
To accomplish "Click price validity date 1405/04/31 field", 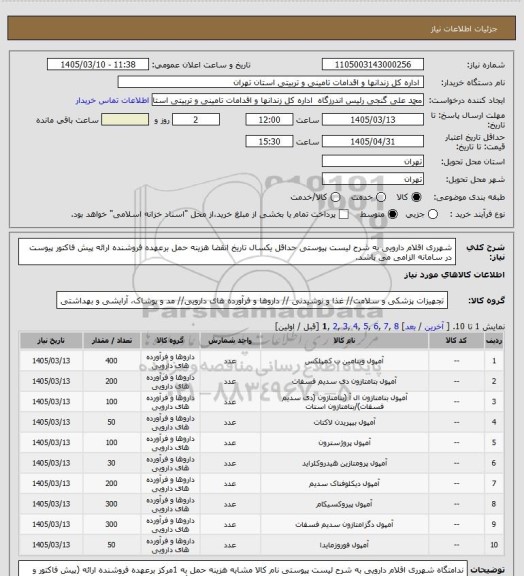I will pyautogui.click(x=373, y=141).
